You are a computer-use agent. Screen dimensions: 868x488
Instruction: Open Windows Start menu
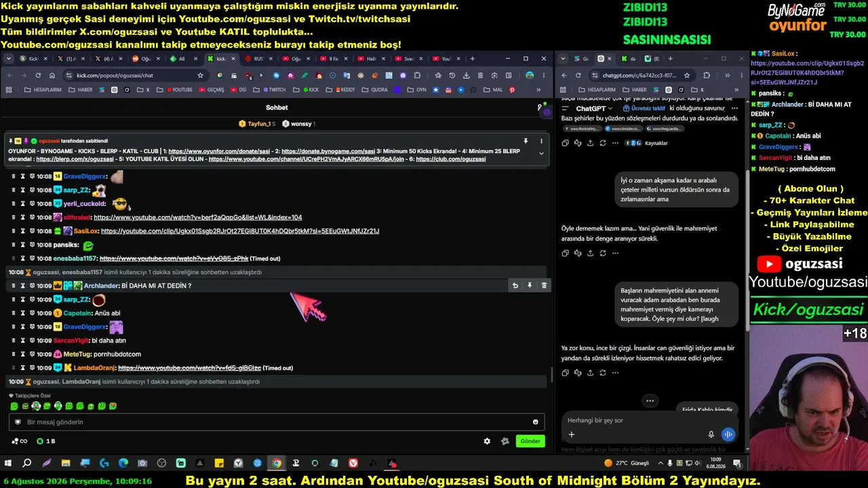coord(8,464)
